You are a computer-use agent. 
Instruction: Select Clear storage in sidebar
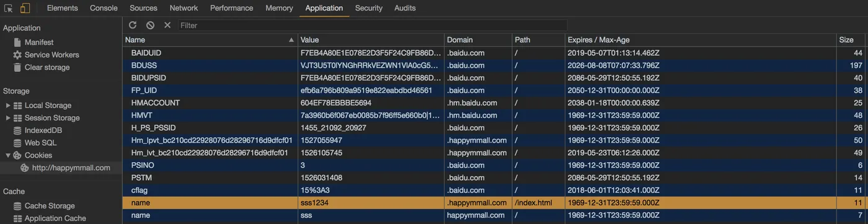[41, 67]
